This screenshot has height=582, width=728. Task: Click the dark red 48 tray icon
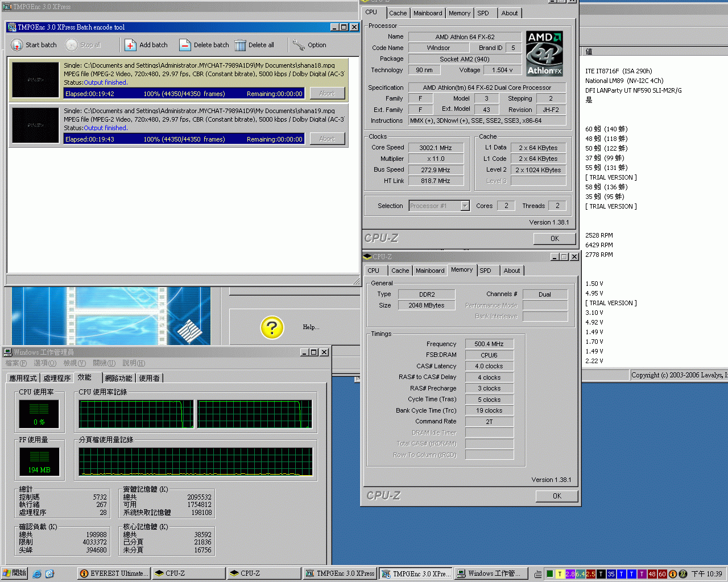652,574
